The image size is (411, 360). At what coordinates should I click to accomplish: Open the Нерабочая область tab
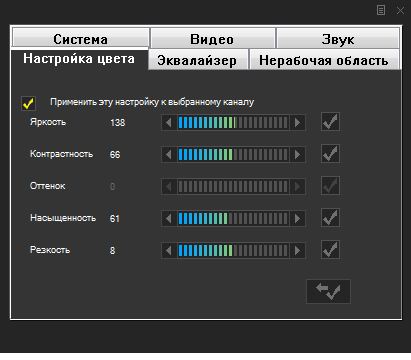tap(324, 59)
